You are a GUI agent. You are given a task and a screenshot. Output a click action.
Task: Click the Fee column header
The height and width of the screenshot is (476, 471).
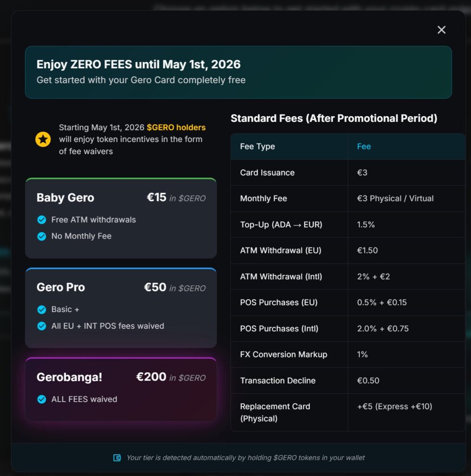[x=364, y=146]
